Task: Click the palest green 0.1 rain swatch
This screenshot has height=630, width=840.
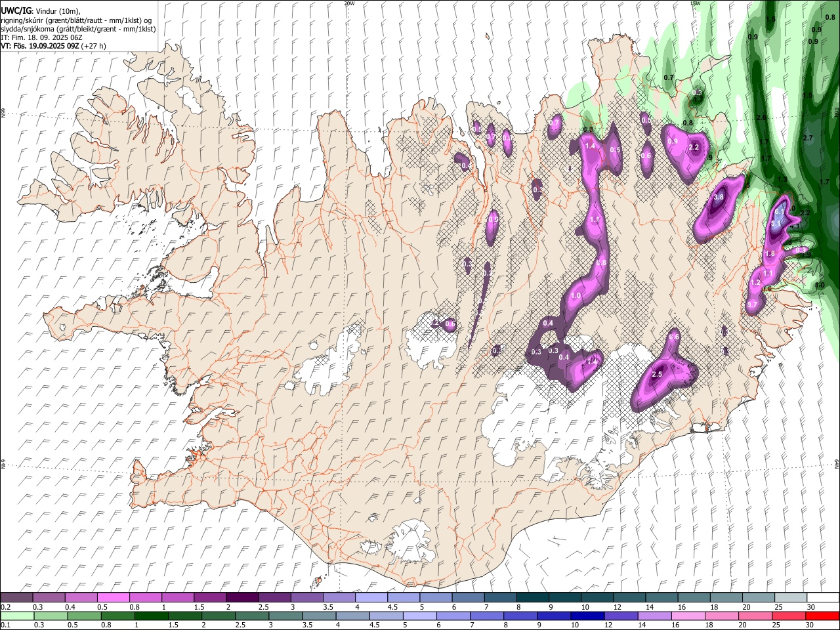Action: [x=17, y=616]
